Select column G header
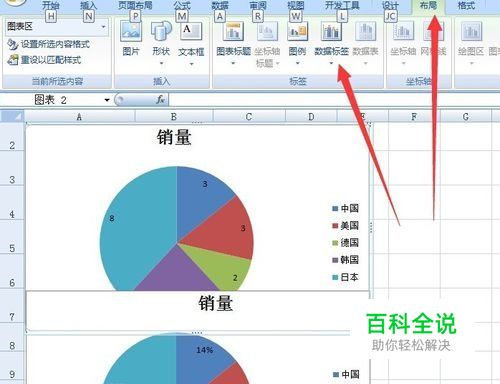The height and width of the screenshot is (384, 500). (466, 116)
